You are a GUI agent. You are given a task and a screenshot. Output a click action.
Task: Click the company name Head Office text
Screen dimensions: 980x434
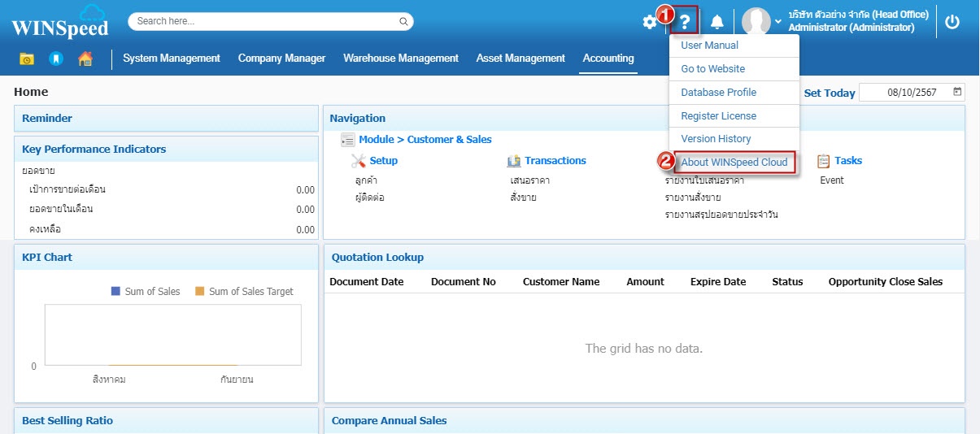pos(858,15)
